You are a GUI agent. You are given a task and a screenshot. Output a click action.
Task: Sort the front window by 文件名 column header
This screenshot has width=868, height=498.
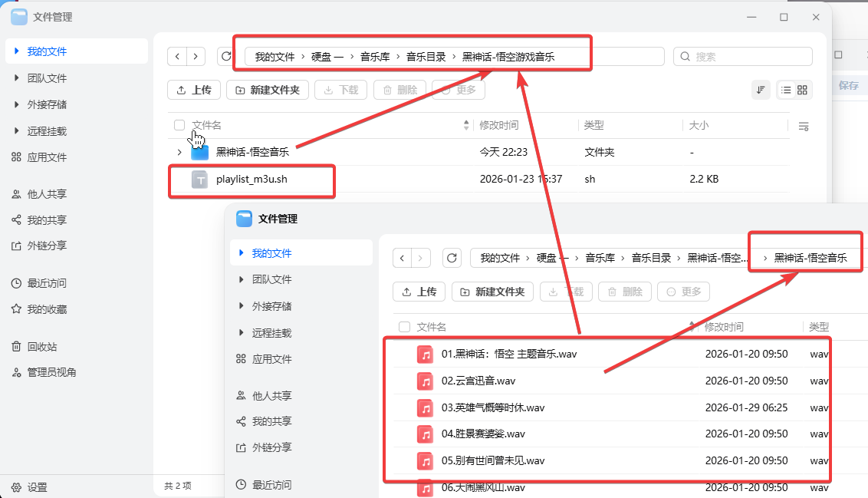[431, 327]
